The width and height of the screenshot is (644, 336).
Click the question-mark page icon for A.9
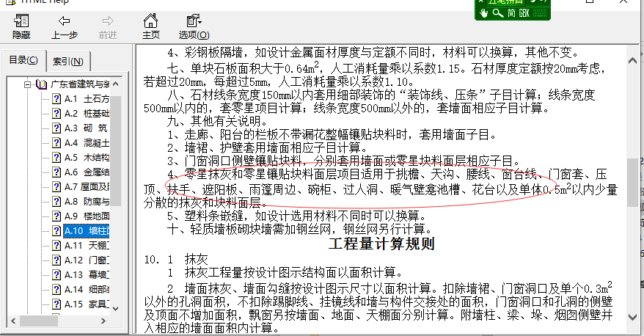(x=56, y=216)
